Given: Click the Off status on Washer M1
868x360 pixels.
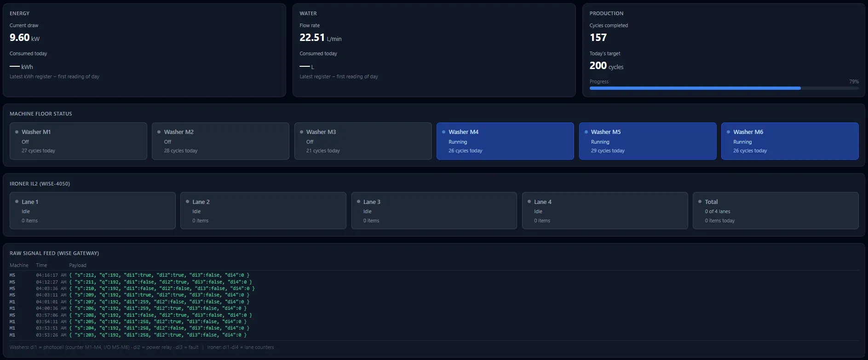Looking at the screenshot, I should [25, 142].
